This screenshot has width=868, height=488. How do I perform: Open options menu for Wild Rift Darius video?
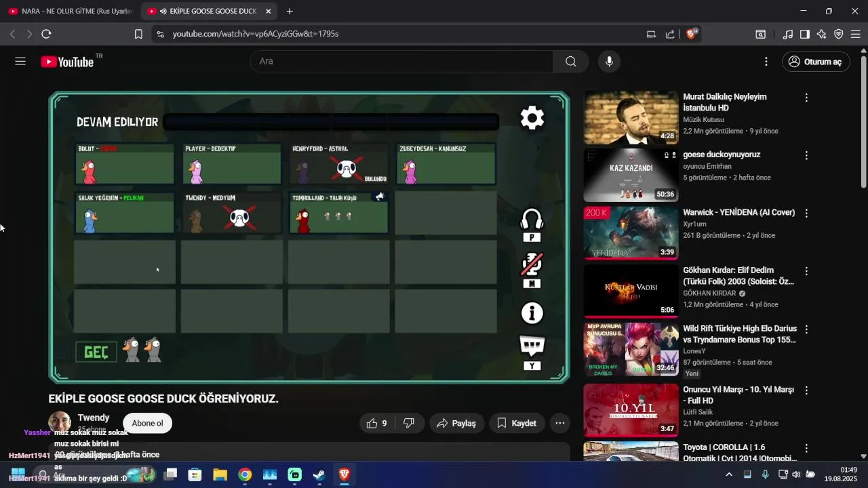click(x=806, y=329)
